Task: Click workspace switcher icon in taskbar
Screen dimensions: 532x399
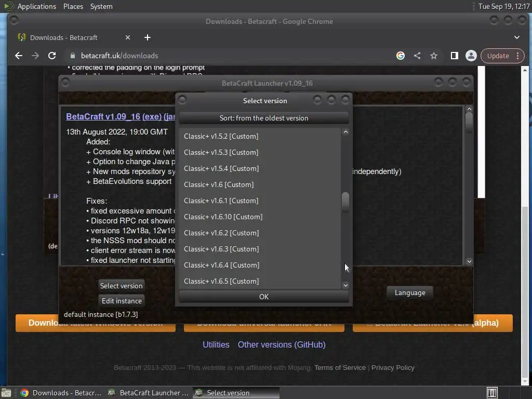Action: pyautogui.click(x=492, y=393)
